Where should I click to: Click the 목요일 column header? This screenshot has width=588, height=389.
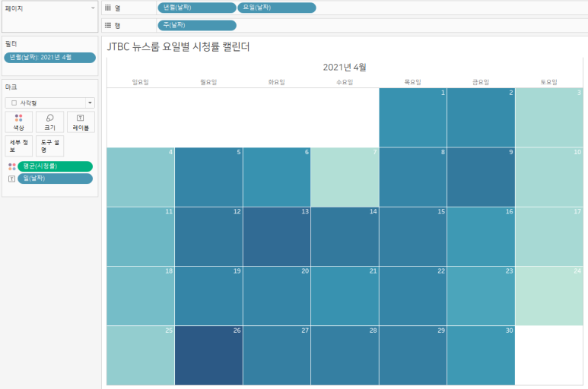click(x=412, y=82)
